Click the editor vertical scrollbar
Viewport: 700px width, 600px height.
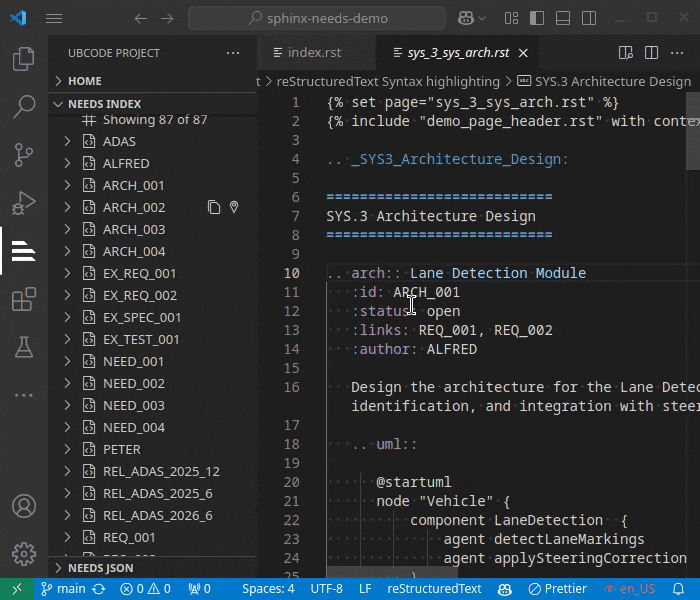[693, 131]
